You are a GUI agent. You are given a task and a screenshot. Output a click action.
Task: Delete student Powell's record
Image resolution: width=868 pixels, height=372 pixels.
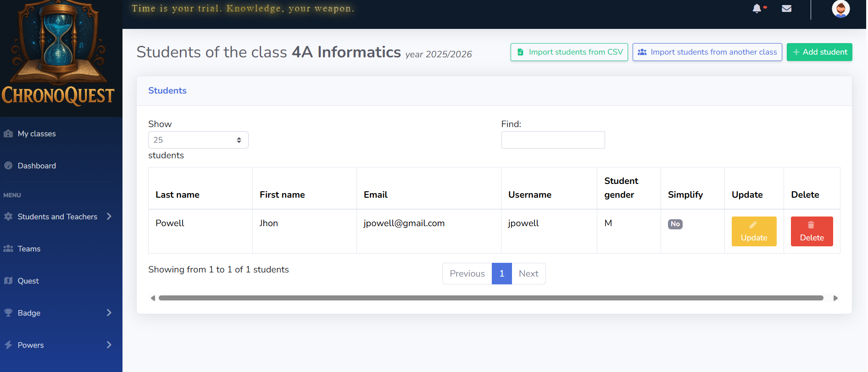pos(812,232)
